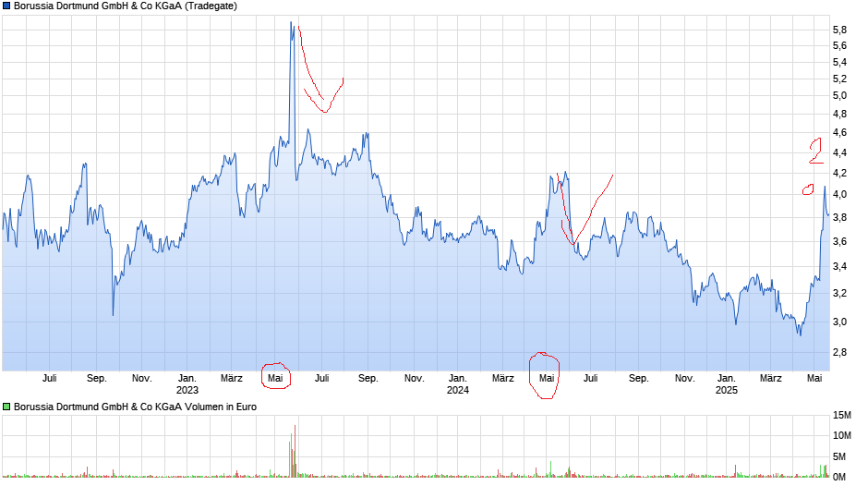
Task: Click the Jan. label above 2025
Action: (x=727, y=378)
